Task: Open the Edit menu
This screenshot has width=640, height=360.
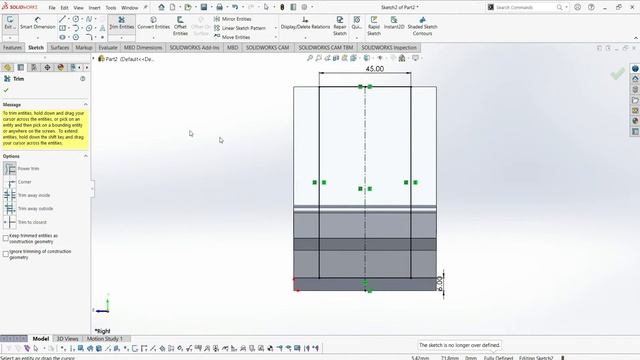Action: point(64,8)
